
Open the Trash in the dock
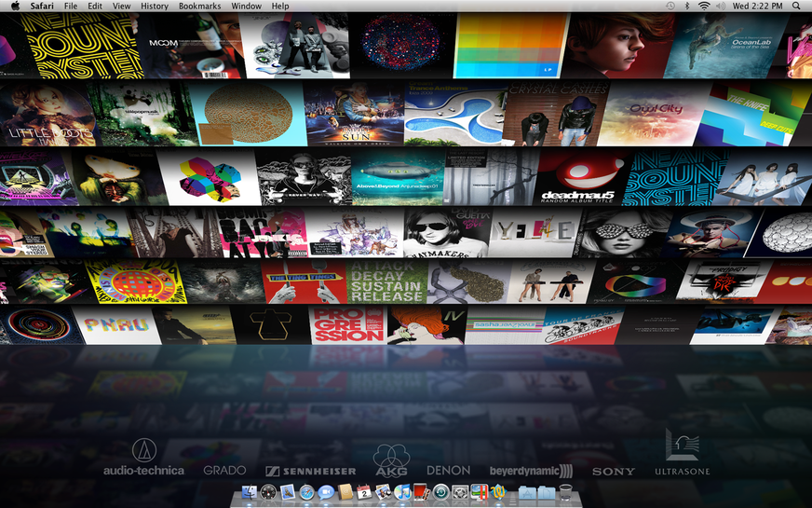pyautogui.click(x=565, y=492)
